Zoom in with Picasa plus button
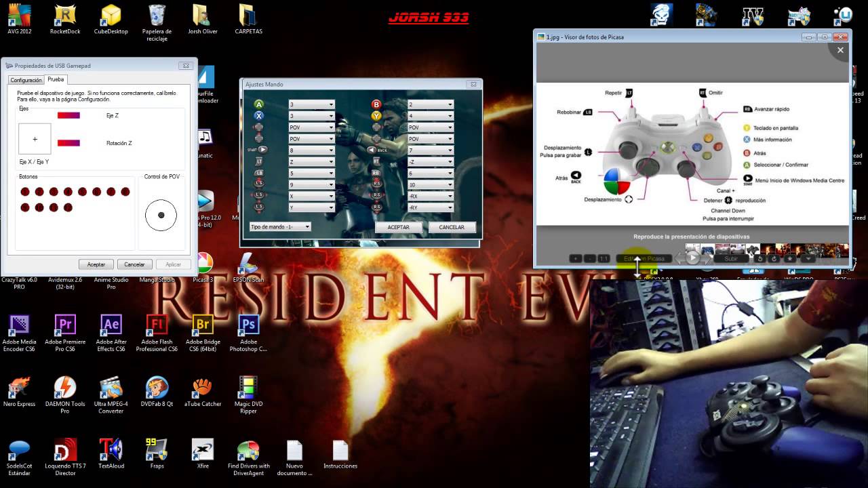The height and width of the screenshot is (488, 868). click(575, 258)
